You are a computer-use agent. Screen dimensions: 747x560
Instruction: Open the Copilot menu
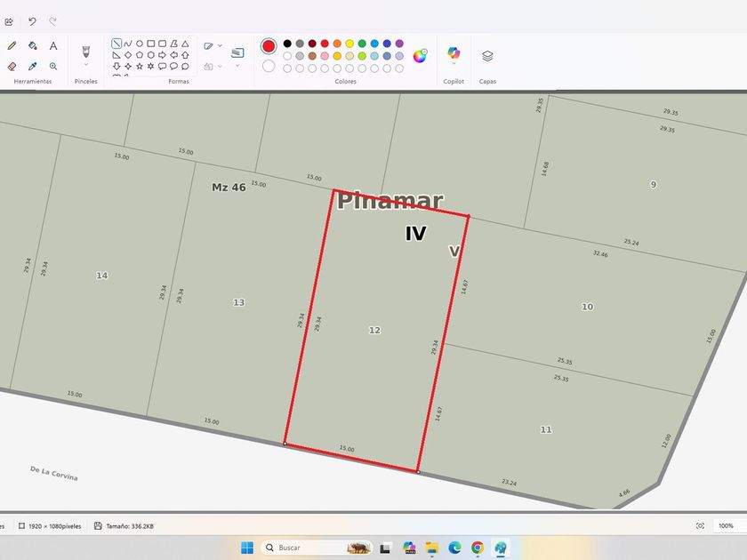pos(454,54)
